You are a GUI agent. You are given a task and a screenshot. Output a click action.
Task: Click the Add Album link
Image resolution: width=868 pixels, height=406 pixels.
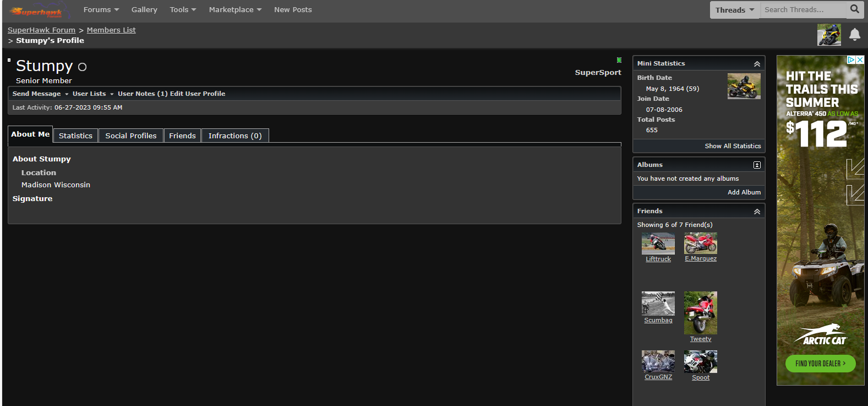click(x=744, y=192)
